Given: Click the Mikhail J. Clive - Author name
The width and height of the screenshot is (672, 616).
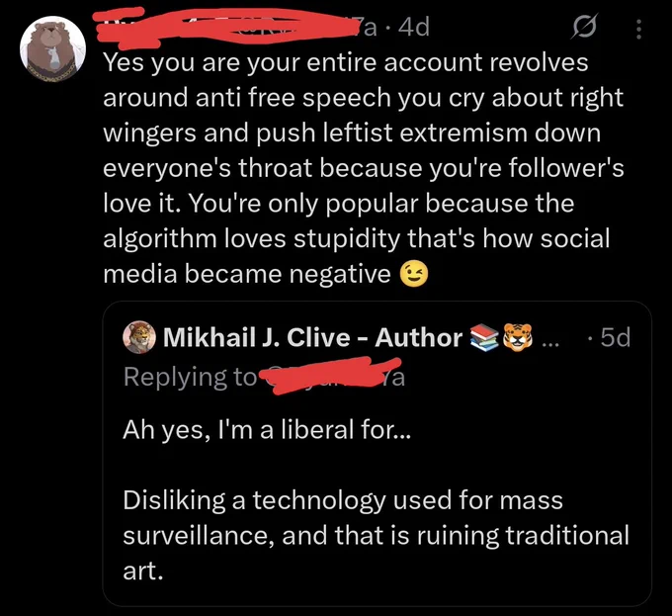Looking at the screenshot, I should pyautogui.click(x=313, y=337).
